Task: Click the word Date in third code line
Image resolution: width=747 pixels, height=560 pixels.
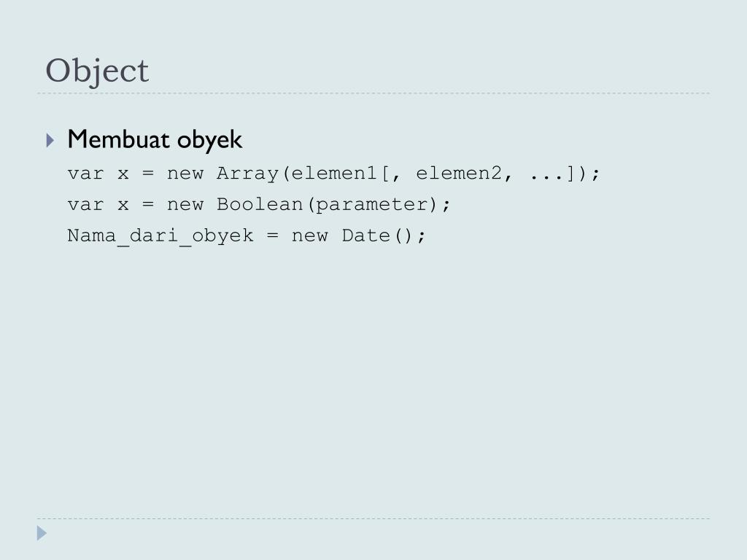Action: [x=366, y=236]
